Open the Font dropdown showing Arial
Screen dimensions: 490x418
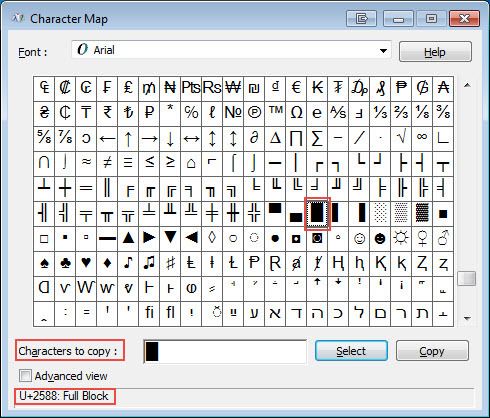tap(231, 50)
